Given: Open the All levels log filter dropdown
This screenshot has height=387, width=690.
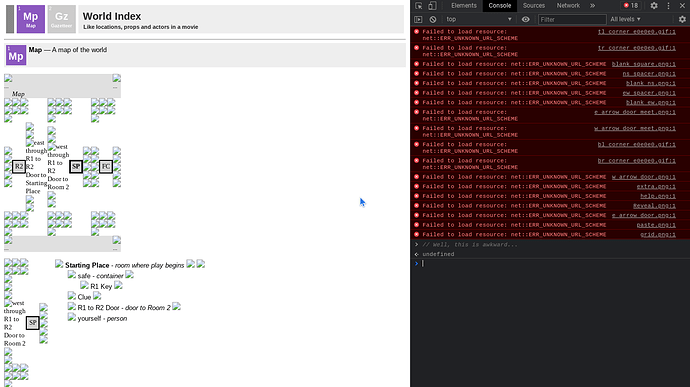Looking at the screenshot, I should pyautogui.click(x=625, y=19).
